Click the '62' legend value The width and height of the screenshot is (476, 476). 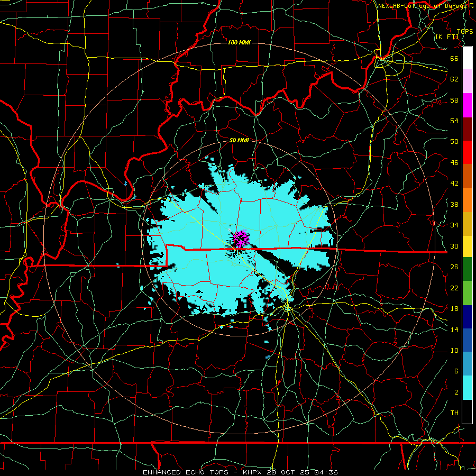click(x=454, y=79)
